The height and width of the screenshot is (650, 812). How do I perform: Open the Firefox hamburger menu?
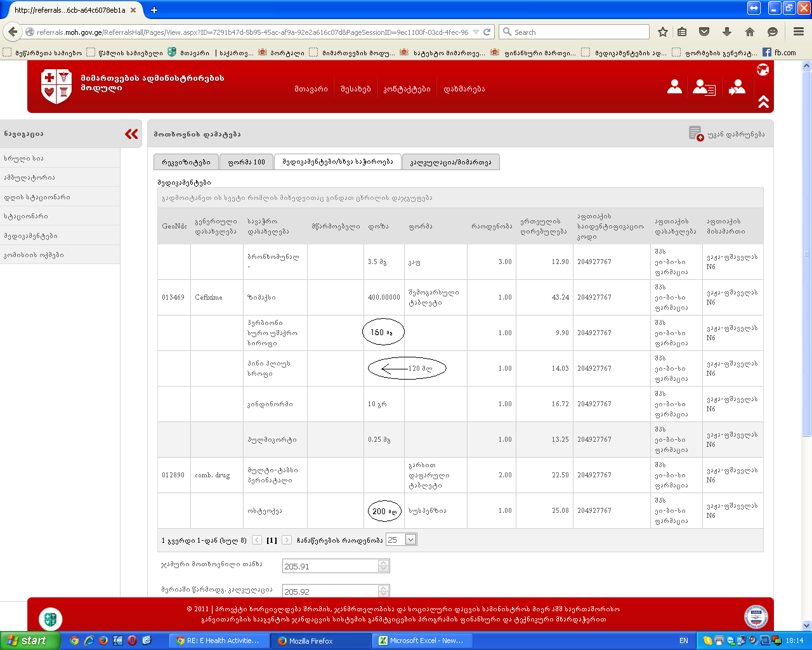(x=799, y=32)
